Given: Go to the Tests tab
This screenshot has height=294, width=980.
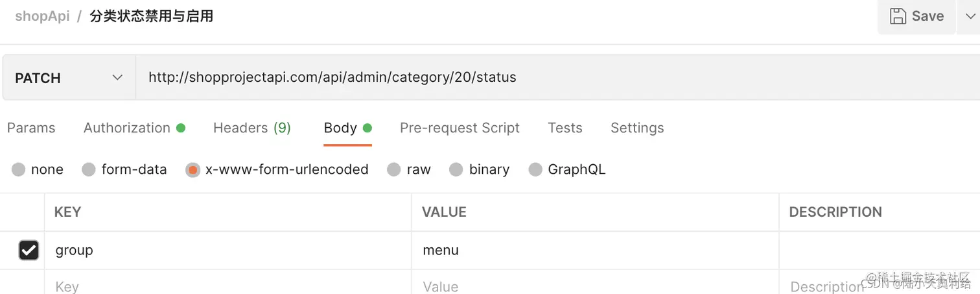Looking at the screenshot, I should [565, 128].
